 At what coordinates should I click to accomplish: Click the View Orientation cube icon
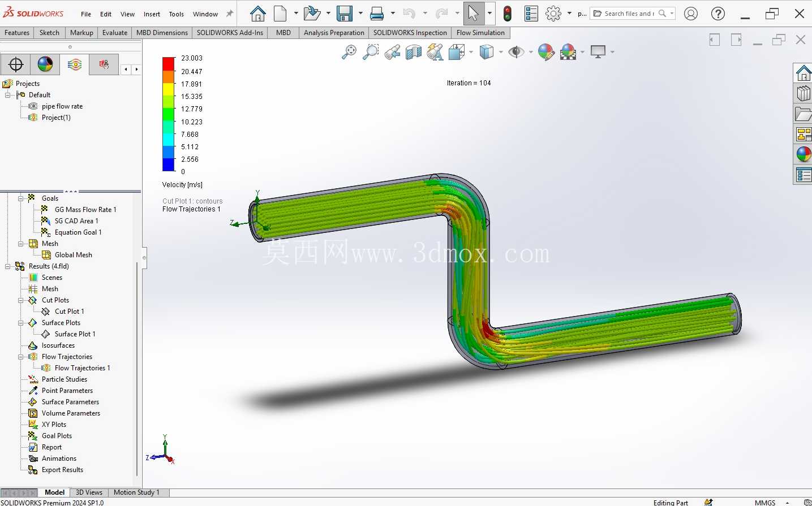click(456, 52)
